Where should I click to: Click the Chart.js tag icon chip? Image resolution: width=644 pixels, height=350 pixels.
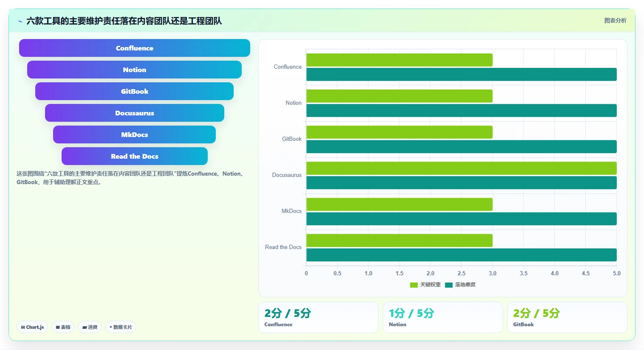(x=32, y=327)
